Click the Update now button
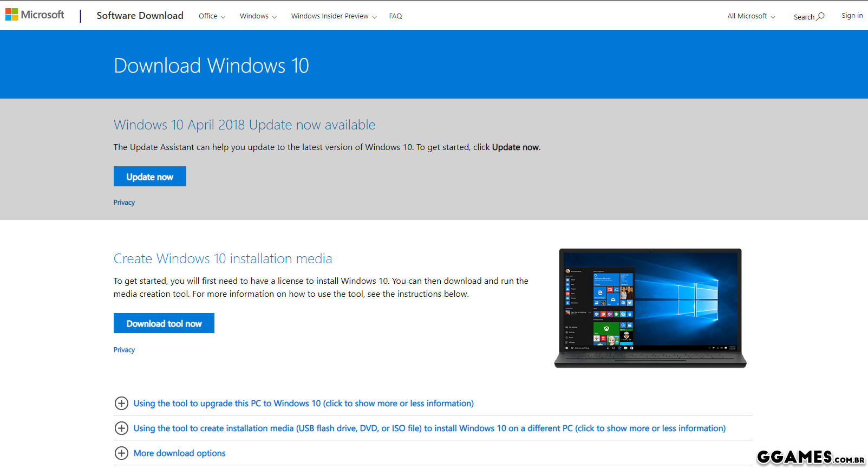This screenshot has width=868, height=468. pos(150,177)
